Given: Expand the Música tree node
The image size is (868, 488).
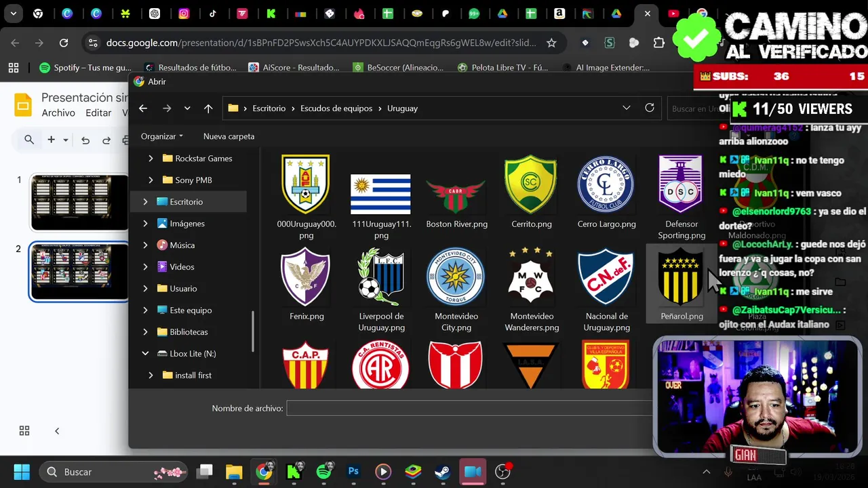Looking at the screenshot, I should coord(145,245).
